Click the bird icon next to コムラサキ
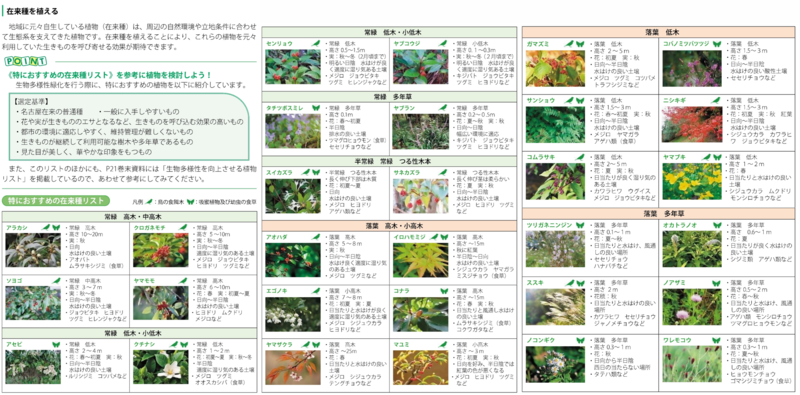 click(x=580, y=157)
